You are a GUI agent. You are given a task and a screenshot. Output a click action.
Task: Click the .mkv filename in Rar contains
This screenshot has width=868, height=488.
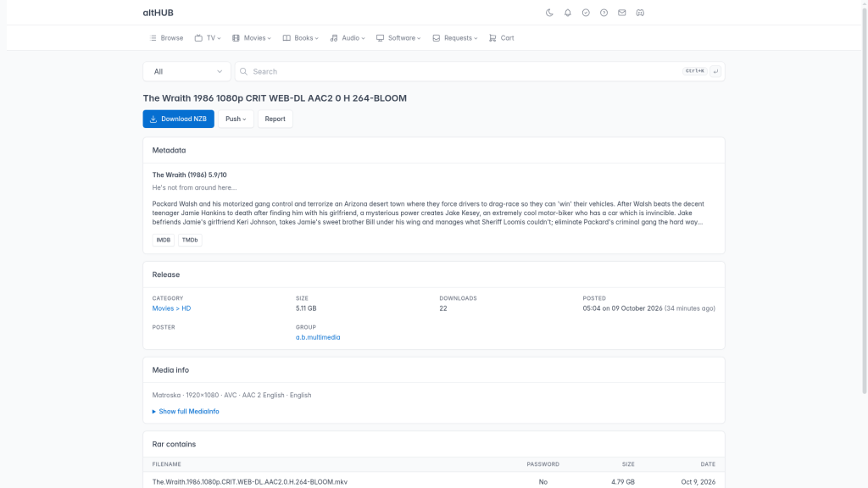click(250, 482)
